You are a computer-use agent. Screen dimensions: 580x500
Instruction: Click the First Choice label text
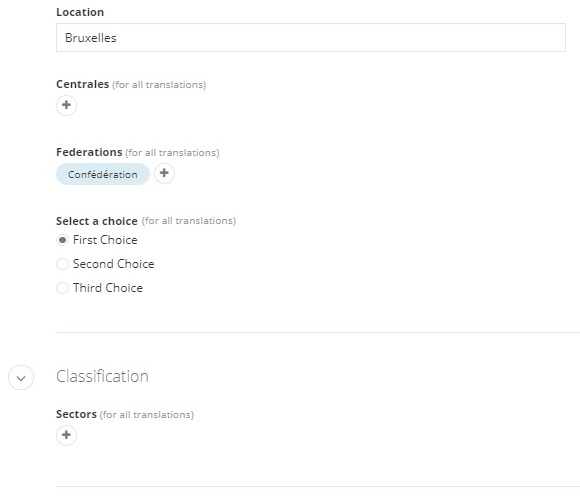pos(105,240)
